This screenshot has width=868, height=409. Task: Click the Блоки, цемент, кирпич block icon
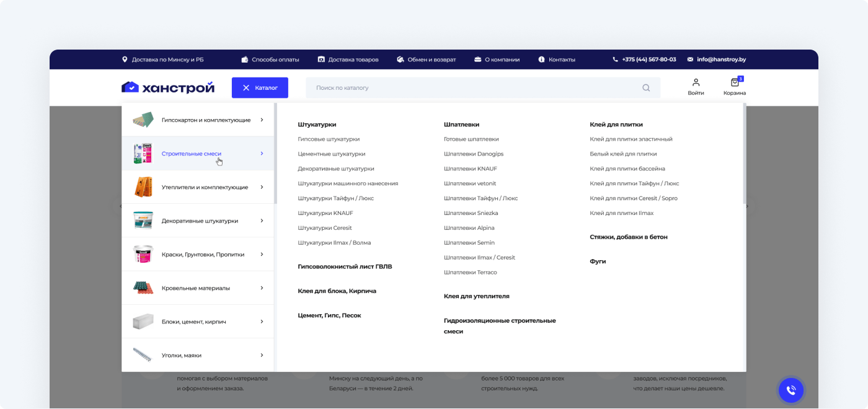pyautogui.click(x=143, y=322)
